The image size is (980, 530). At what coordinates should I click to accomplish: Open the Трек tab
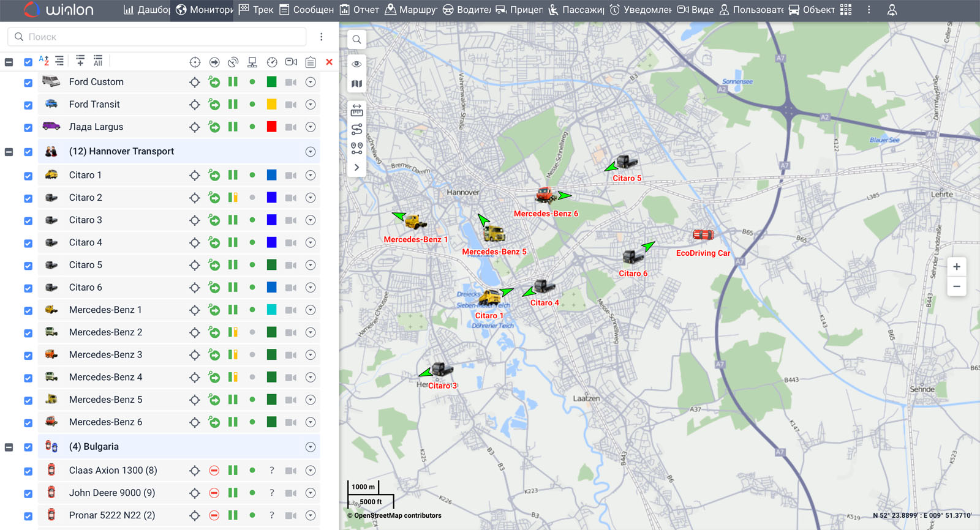click(256, 10)
